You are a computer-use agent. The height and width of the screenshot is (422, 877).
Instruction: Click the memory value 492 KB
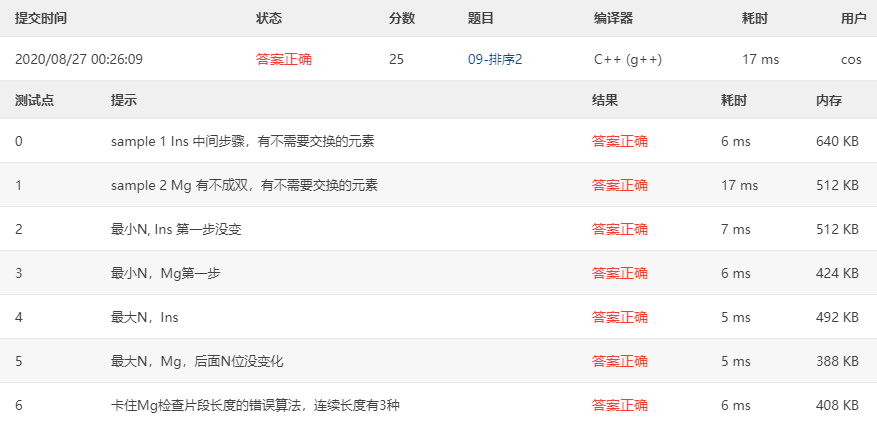pyautogui.click(x=837, y=317)
